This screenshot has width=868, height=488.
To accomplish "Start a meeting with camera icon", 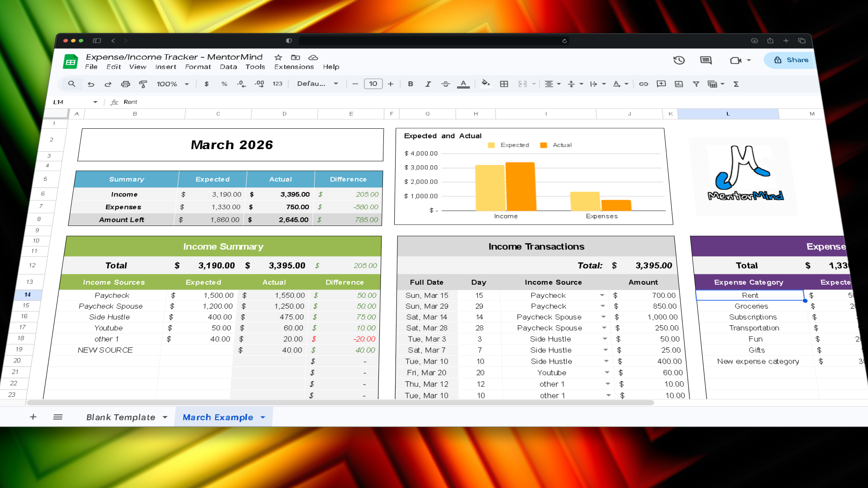I will coord(736,60).
